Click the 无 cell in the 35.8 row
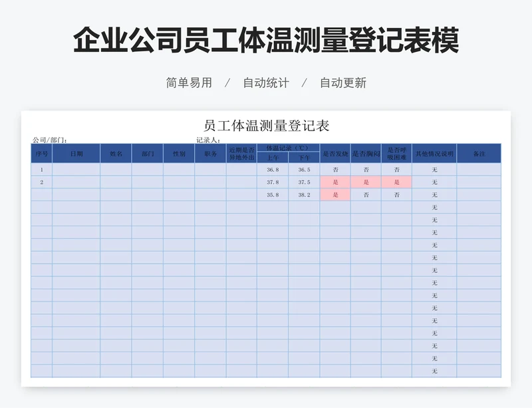This screenshot has height=408, width=532. [435, 194]
